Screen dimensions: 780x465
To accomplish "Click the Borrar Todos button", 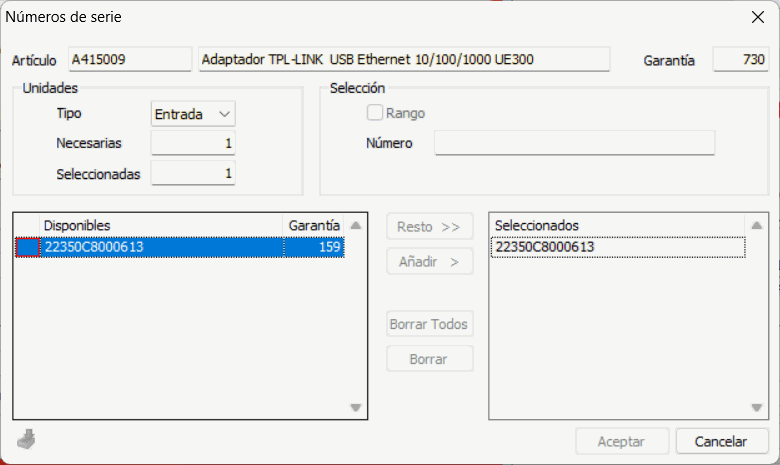I will click(x=429, y=324).
